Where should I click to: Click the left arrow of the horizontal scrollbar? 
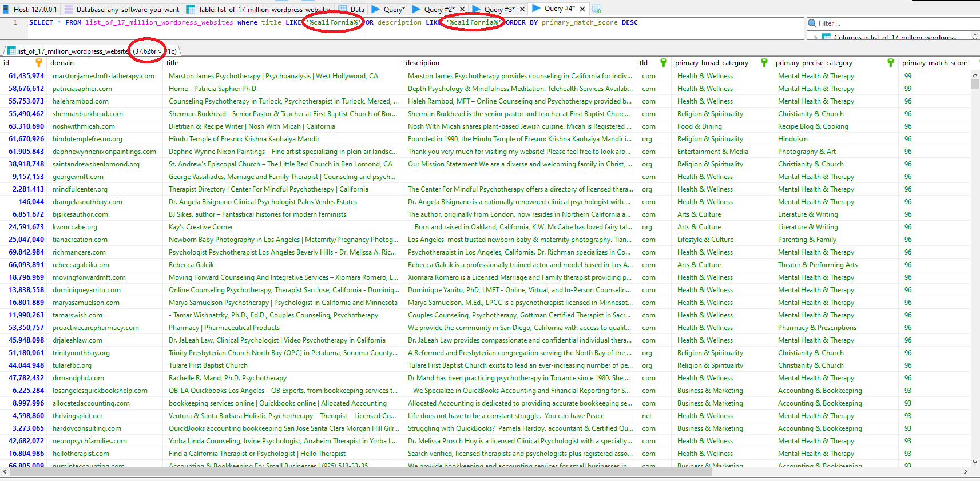(5, 472)
